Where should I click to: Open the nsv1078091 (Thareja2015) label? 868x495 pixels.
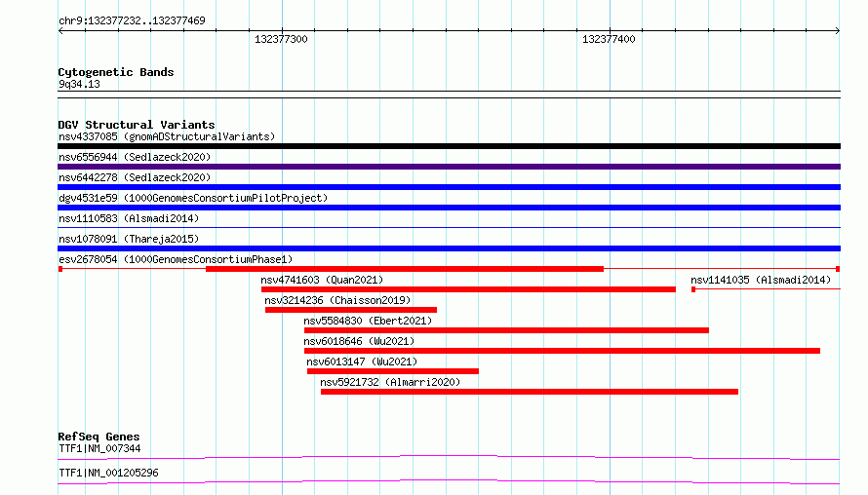pyautogui.click(x=129, y=239)
